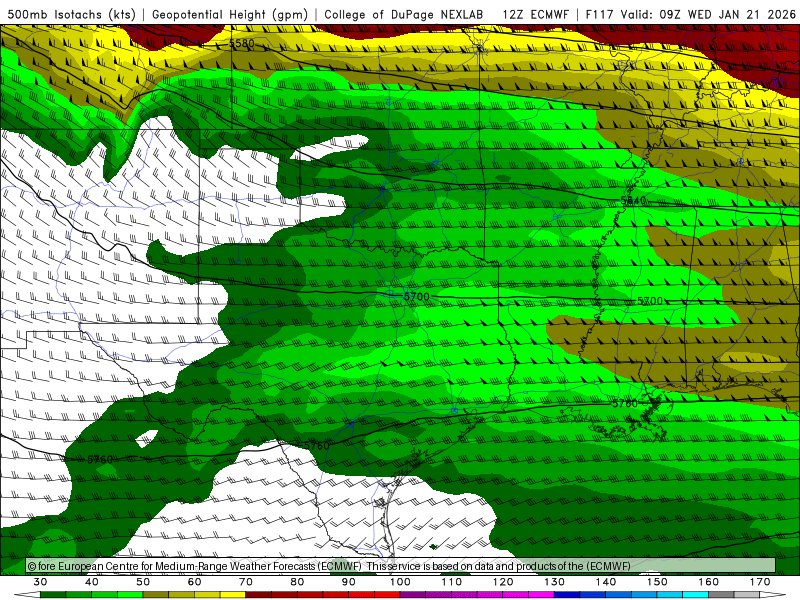
Task: Pick the cyan swatch ending at 160
Action: (x=695, y=595)
